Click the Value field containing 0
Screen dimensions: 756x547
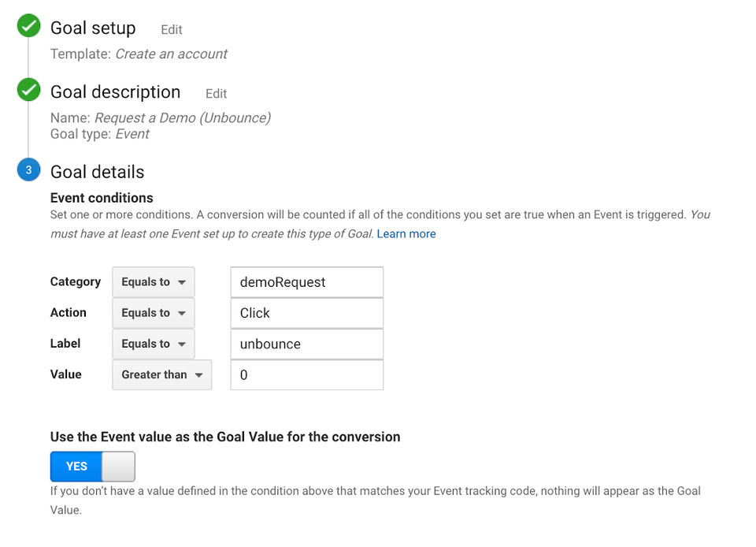(306, 375)
